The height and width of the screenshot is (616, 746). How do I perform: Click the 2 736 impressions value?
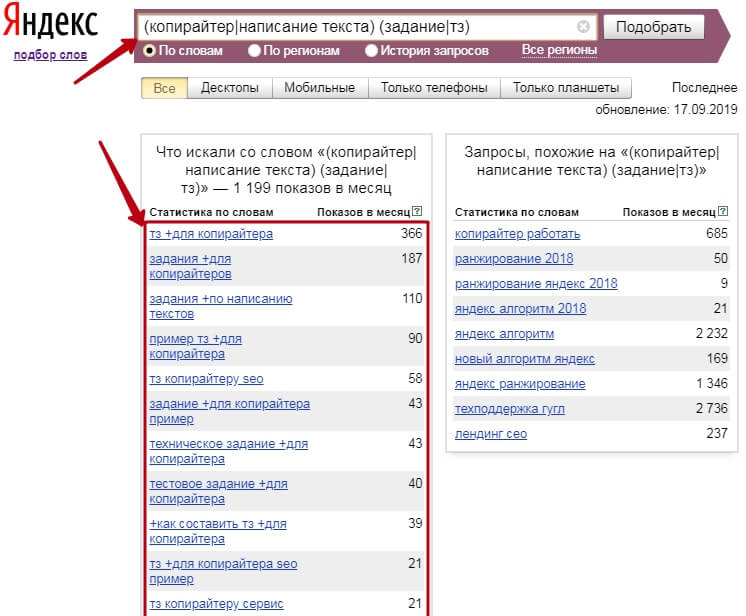pos(712,408)
